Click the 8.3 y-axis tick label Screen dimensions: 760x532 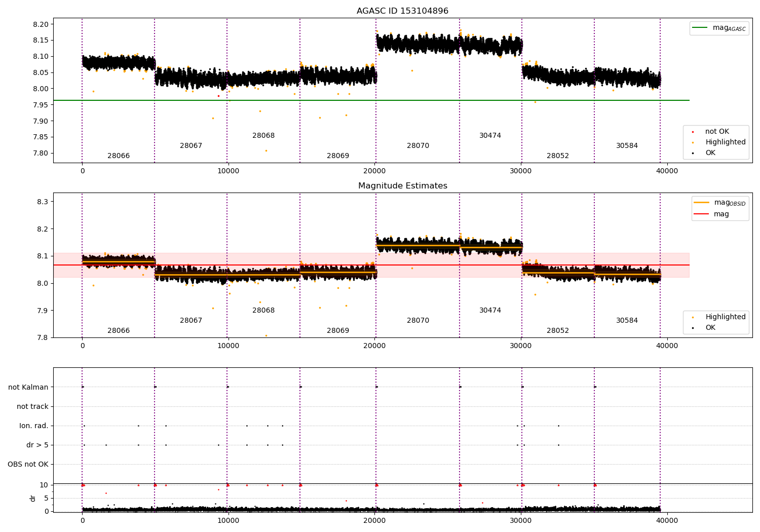(x=43, y=202)
